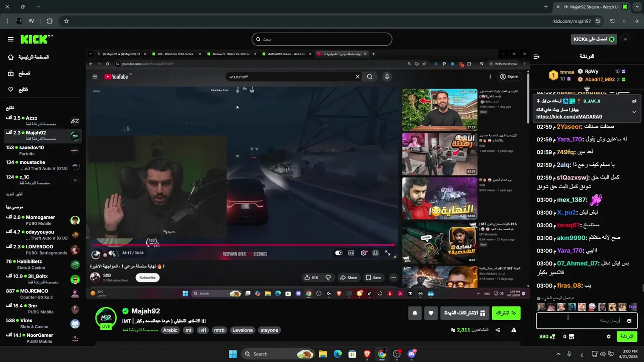Open MOJREMCO recommended channel
The height and width of the screenshot is (362, 644).
pos(43,294)
